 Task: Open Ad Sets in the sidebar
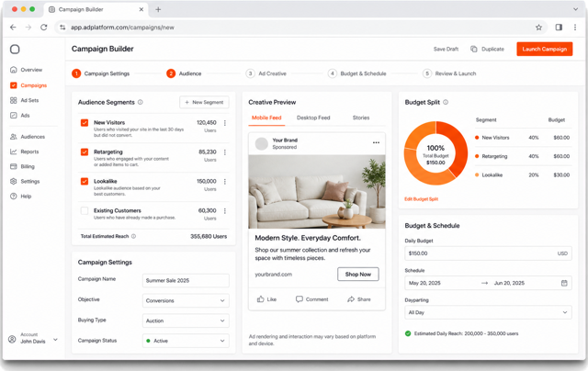(x=25, y=100)
